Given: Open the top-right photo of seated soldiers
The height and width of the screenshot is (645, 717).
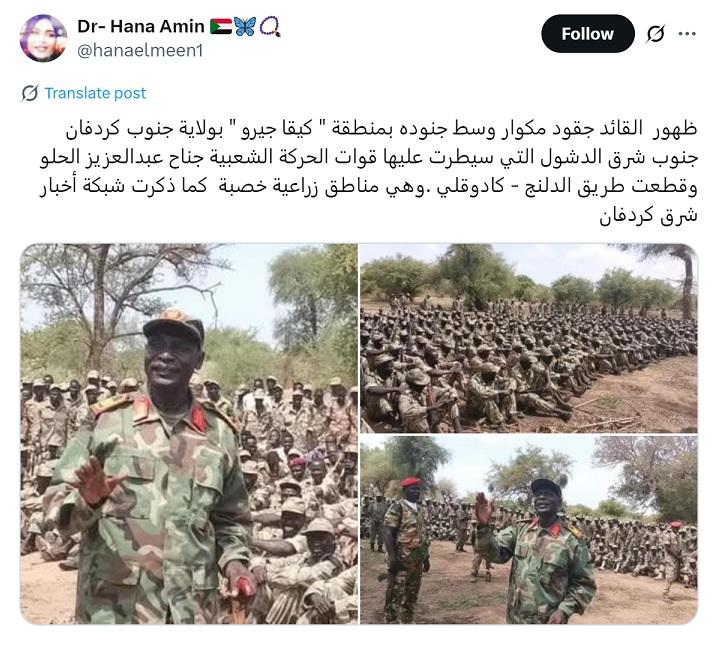Looking at the screenshot, I should [529, 338].
